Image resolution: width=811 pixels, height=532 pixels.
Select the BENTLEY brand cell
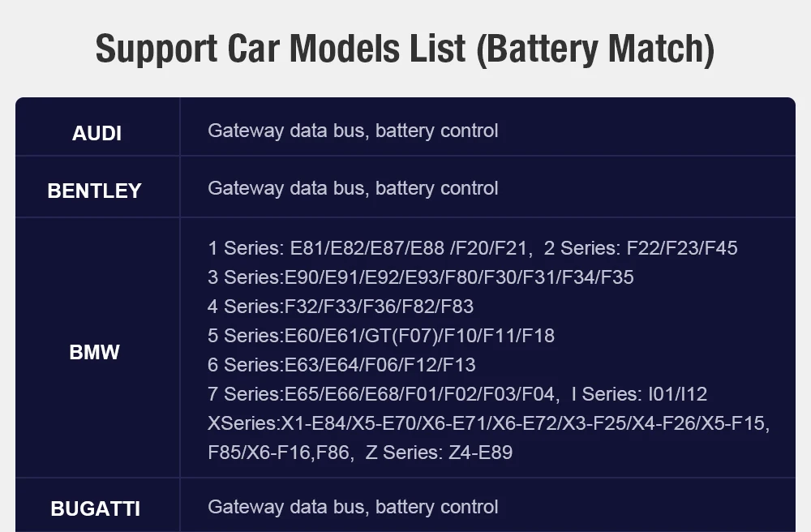pyautogui.click(x=97, y=187)
